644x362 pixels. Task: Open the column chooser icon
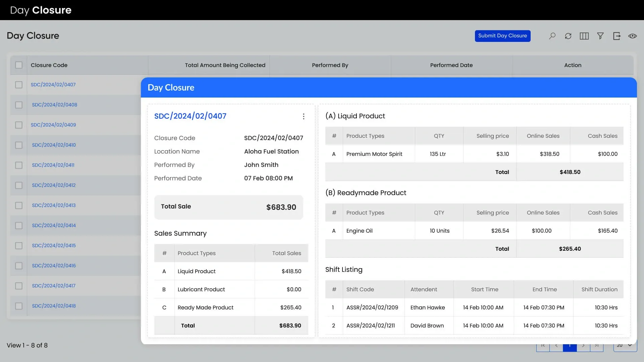584,36
